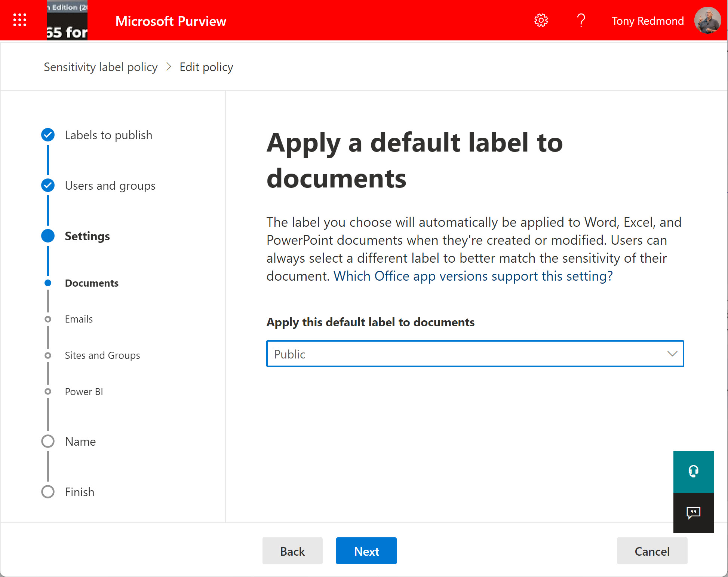Navigate to Sensitivity label policy breadcrumb
Screen dimensions: 728x577
click(101, 67)
